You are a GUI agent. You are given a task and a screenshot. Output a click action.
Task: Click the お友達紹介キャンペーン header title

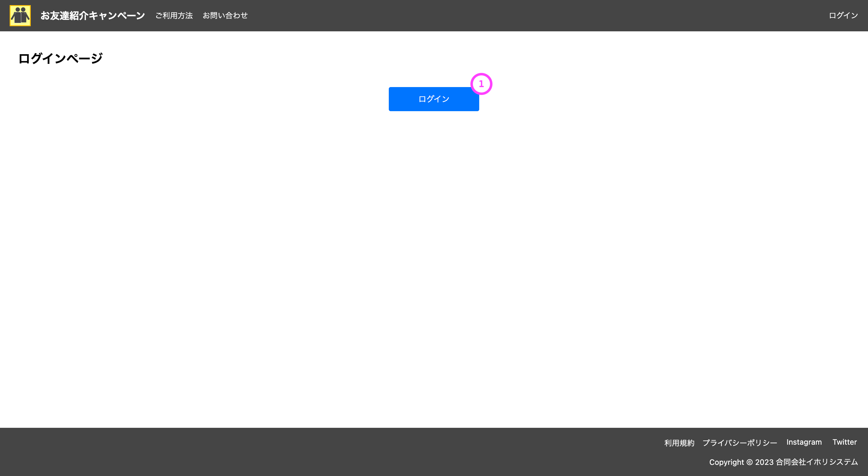pos(92,15)
